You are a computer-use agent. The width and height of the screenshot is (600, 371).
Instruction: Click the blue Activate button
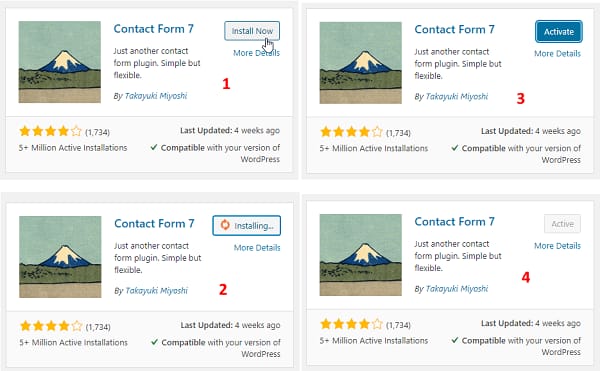559,32
